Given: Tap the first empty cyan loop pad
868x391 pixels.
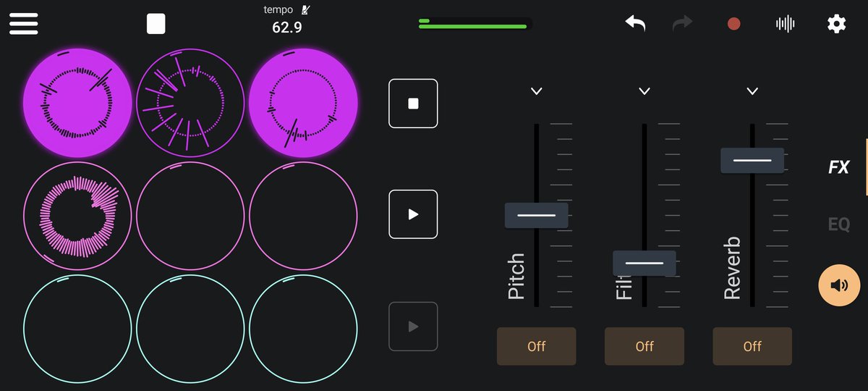Looking at the screenshot, I should [77, 329].
